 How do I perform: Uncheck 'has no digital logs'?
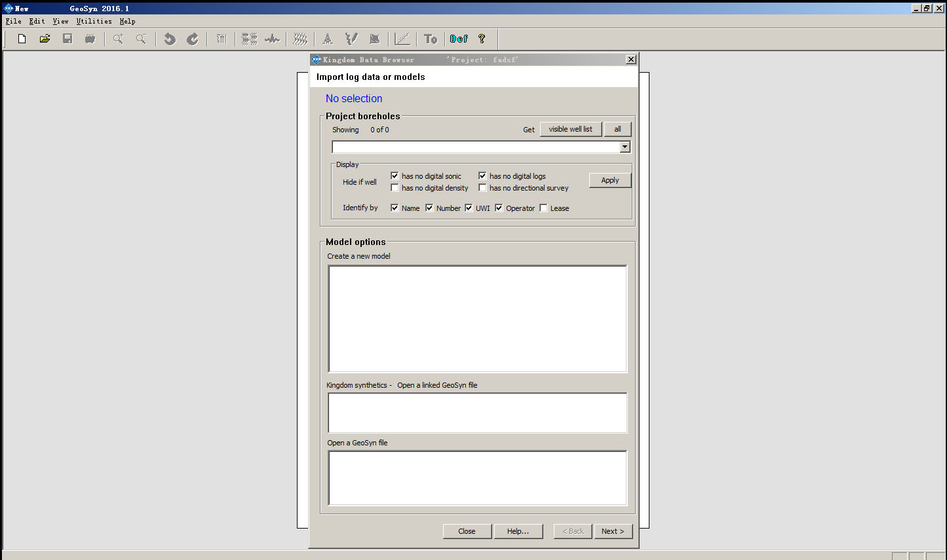482,176
